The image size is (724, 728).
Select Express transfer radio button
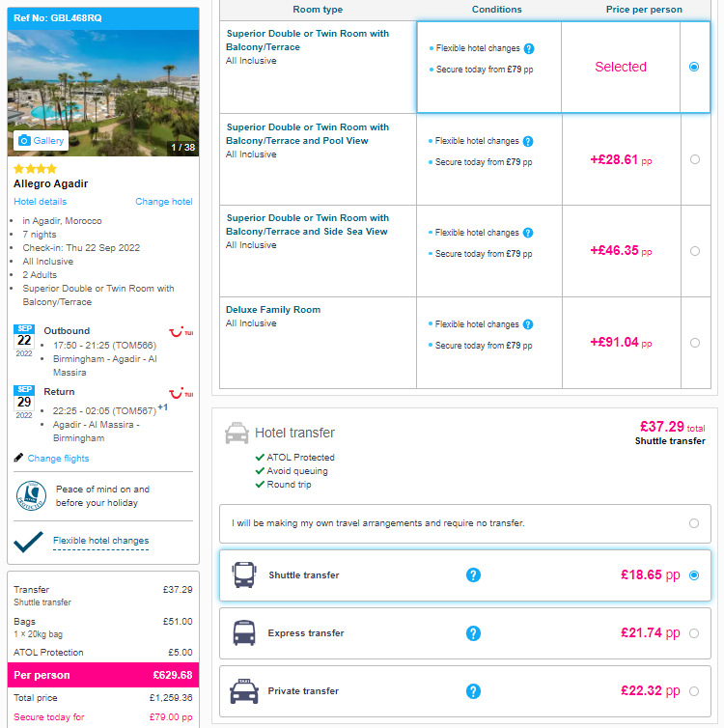(693, 633)
